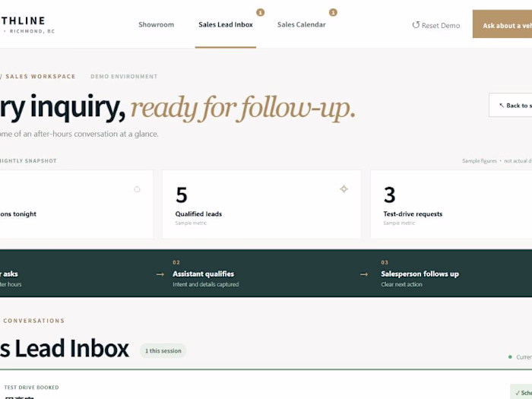Click the arrow before Assistant qualifies

(160, 274)
